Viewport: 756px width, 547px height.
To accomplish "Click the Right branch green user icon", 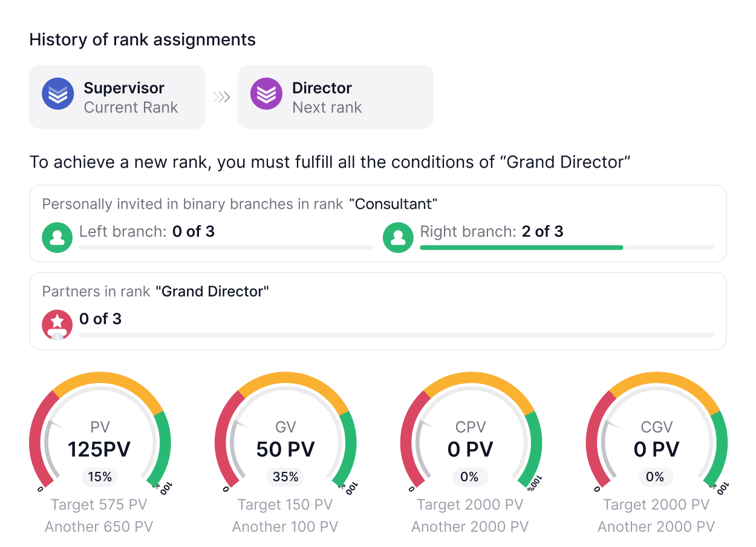I will click(x=398, y=237).
